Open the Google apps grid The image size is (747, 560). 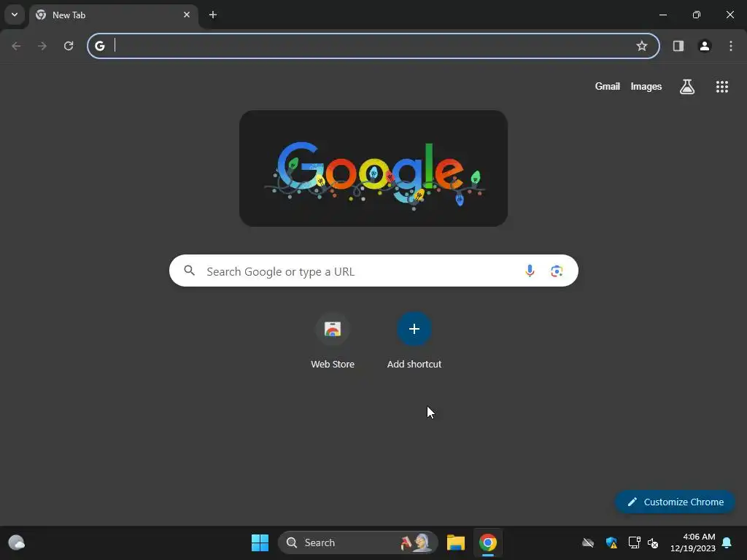point(722,87)
